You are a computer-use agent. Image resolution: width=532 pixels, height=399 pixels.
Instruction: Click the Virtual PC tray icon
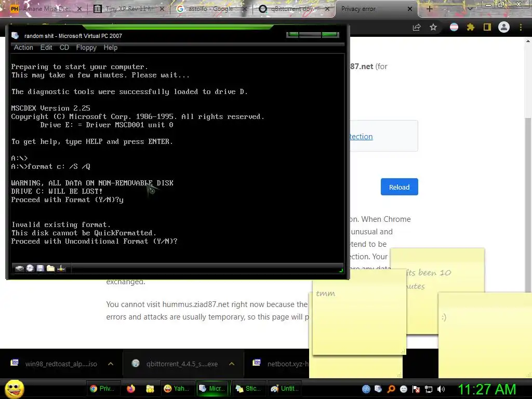[x=378, y=389]
